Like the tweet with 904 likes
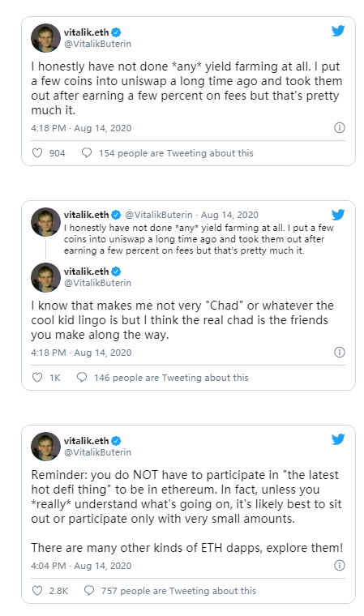The height and width of the screenshot is (616, 364). [37, 153]
